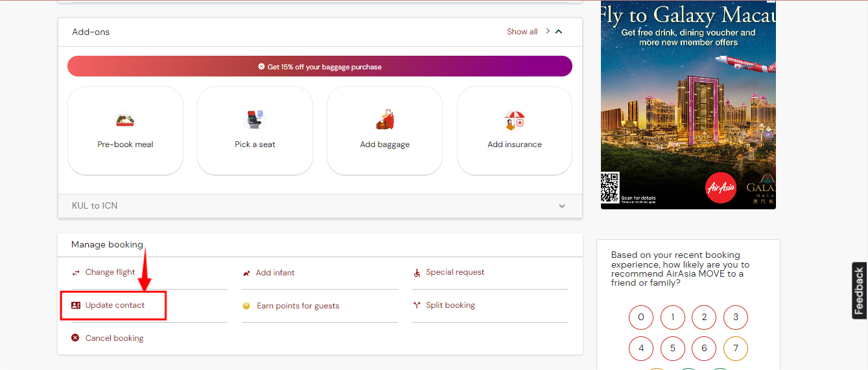Click Show all in Add-ons header
868x370 pixels.
pyautogui.click(x=522, y=32)
